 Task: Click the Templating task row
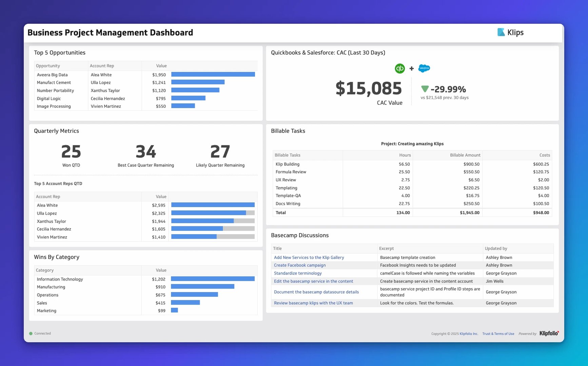[412, 188]
